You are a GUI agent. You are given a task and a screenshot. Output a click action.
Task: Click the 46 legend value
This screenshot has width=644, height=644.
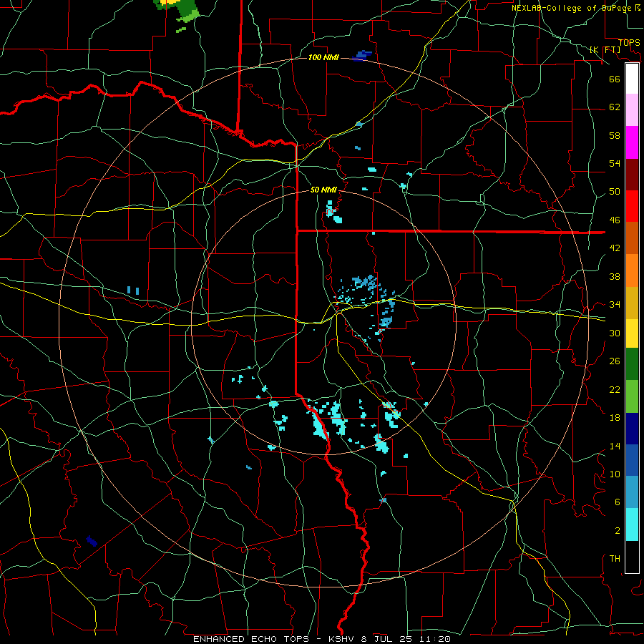tap(615, 220)
